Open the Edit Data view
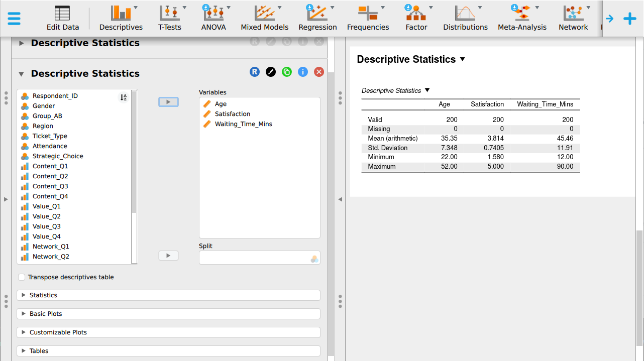The height and width of the screenshot is (361, 644). [x=63, y=18]
